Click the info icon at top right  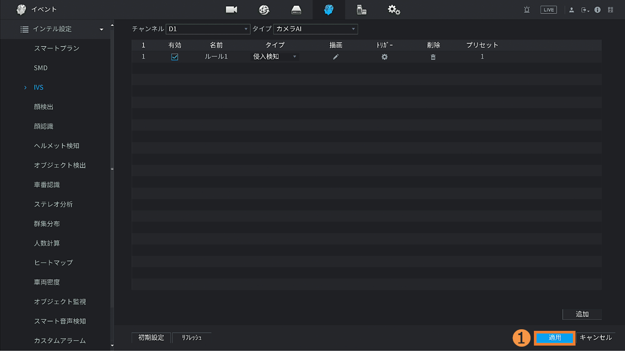[598, 9]
